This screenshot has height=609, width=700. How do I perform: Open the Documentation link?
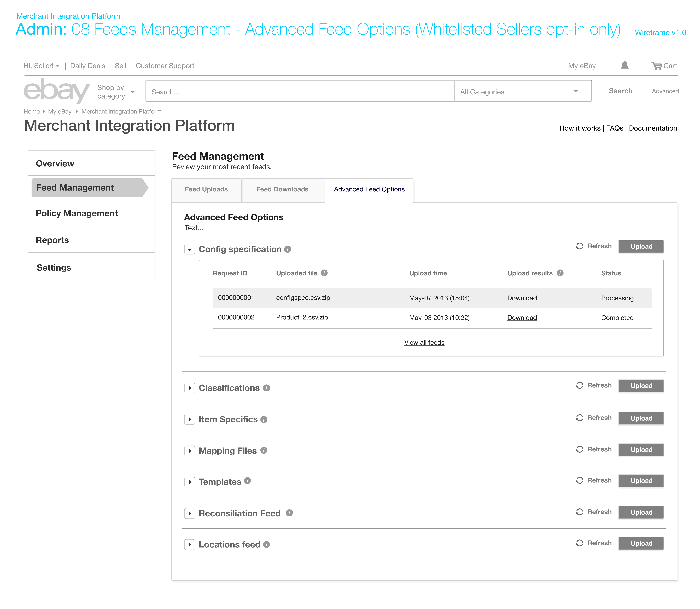pos(653,128)
